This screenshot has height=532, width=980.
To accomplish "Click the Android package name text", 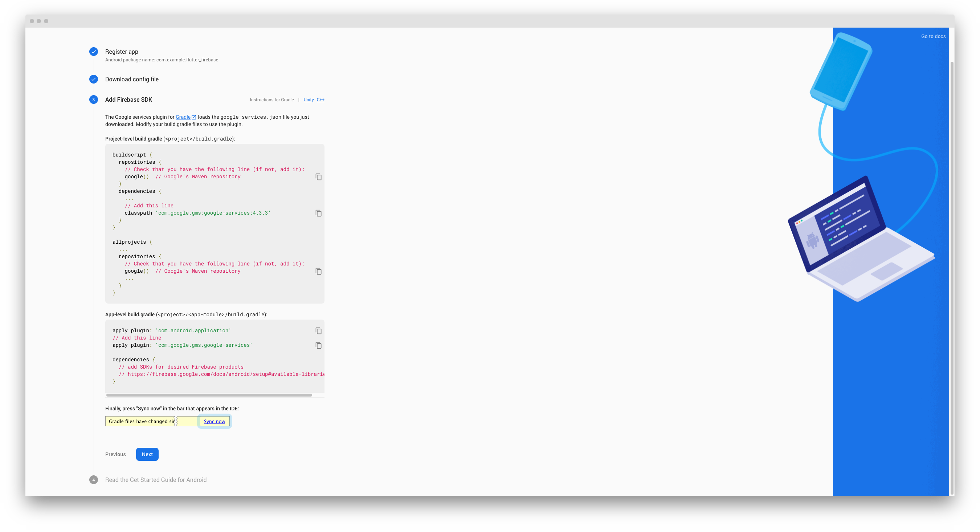I will [162, 60].
